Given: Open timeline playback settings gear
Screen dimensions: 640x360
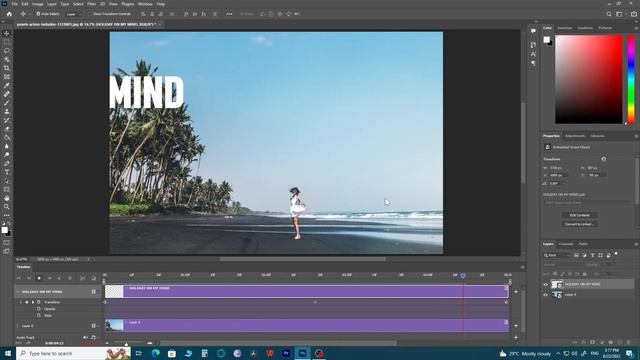Looking at the screenshot, I should [x=70, y=278].
